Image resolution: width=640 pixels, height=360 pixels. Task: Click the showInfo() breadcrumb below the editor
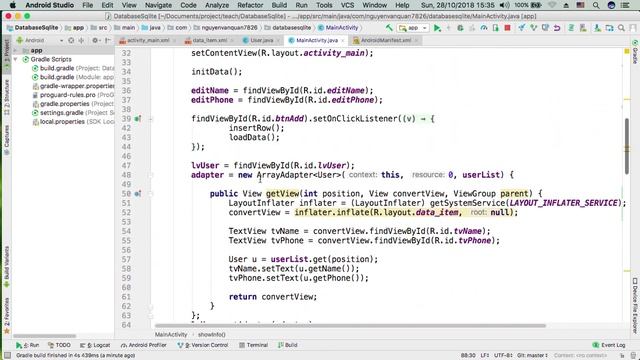click(211, 335)
